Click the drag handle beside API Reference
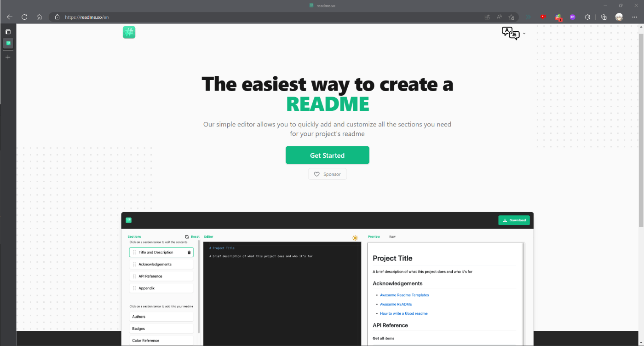Image resolution: width=644 pixels, height=346 pixels. (x=134, y=276)
